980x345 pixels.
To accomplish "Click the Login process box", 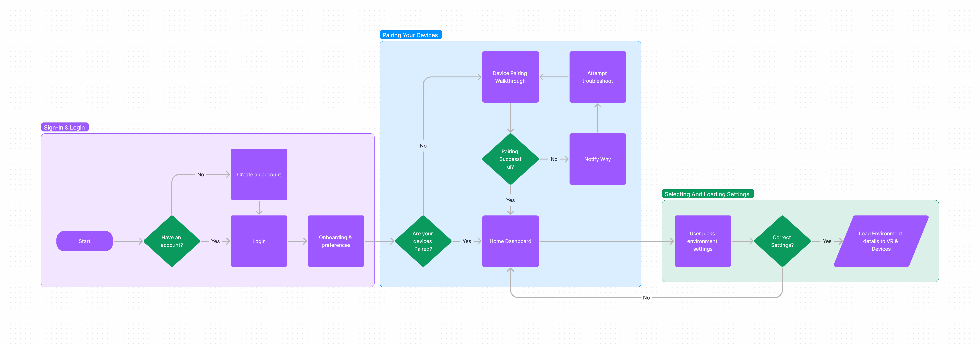I will pyautogui.click(x=259, y=241).
